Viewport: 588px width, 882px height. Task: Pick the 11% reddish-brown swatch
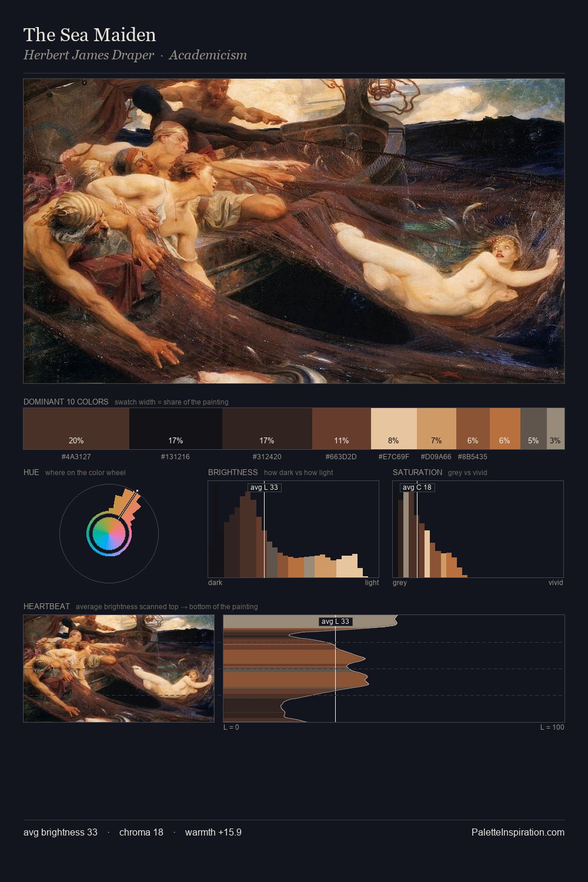(x=342, y=429)
